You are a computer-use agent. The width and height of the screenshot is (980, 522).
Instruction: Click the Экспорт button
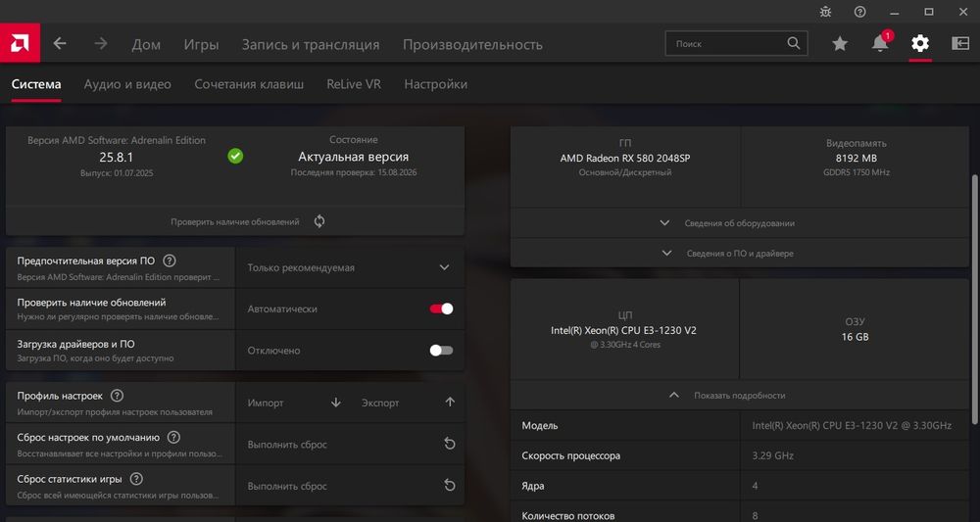coord(380,403)
